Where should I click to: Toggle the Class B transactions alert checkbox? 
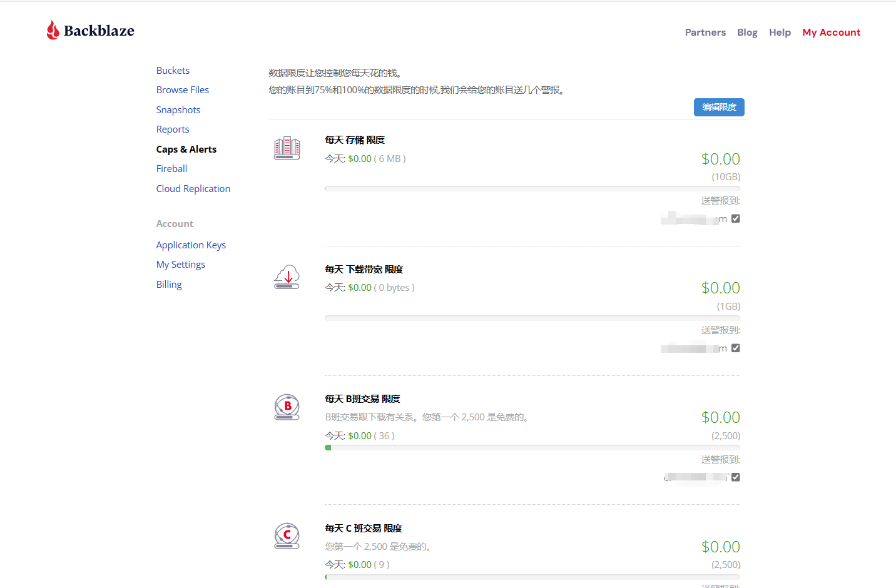tap(736, 477)
